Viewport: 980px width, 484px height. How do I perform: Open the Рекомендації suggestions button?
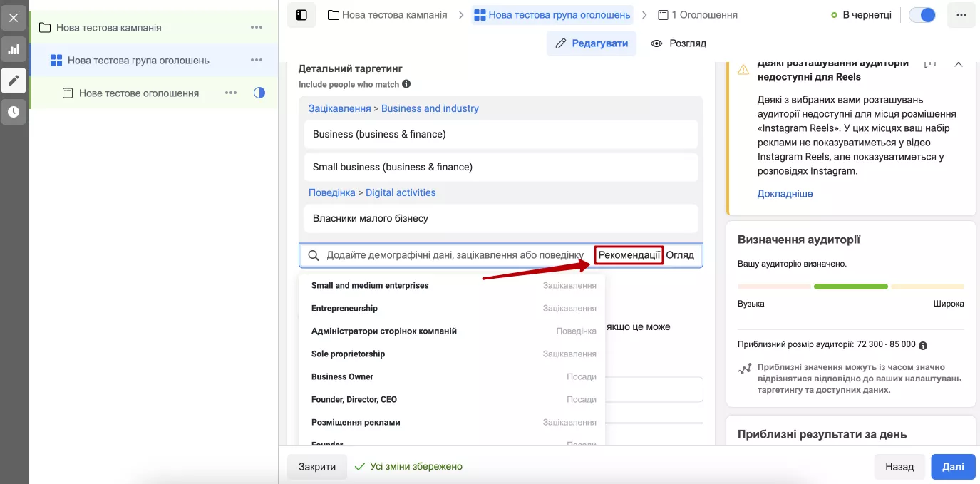click(x=629, y=255)
